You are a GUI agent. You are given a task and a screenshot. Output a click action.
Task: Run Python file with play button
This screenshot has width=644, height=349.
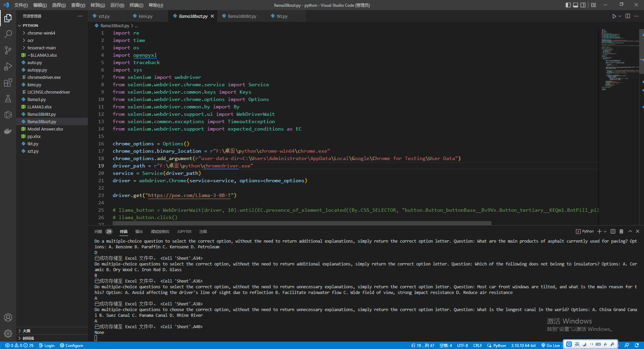pyautogui.click(x=614, y=16)
